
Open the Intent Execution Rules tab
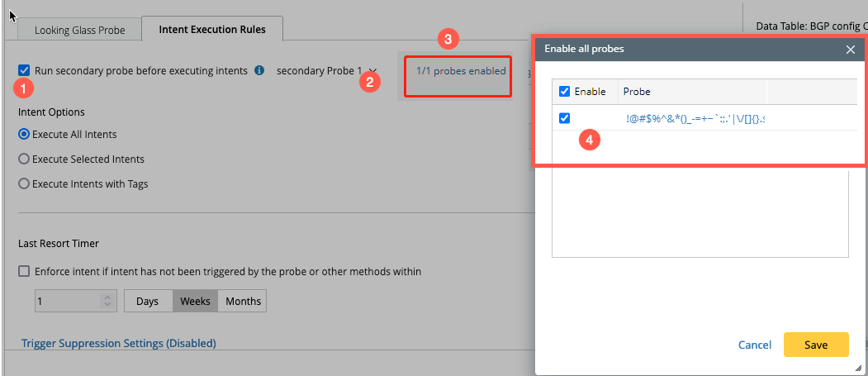tap(212, 29)
